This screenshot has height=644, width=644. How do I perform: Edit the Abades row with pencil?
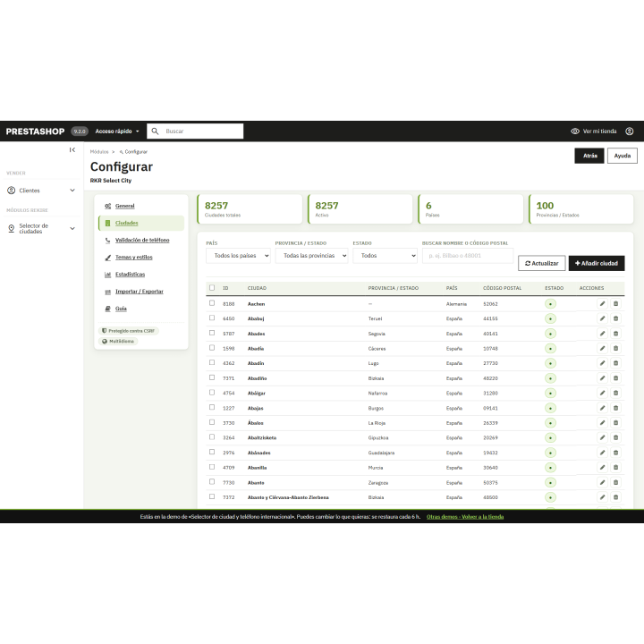(602, 334)
